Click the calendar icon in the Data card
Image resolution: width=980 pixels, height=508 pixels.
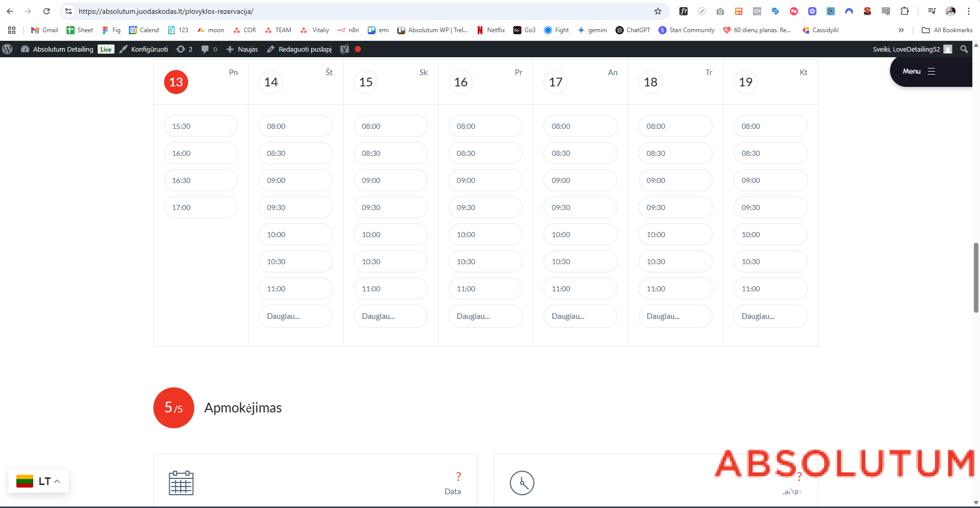pos(181,483)
